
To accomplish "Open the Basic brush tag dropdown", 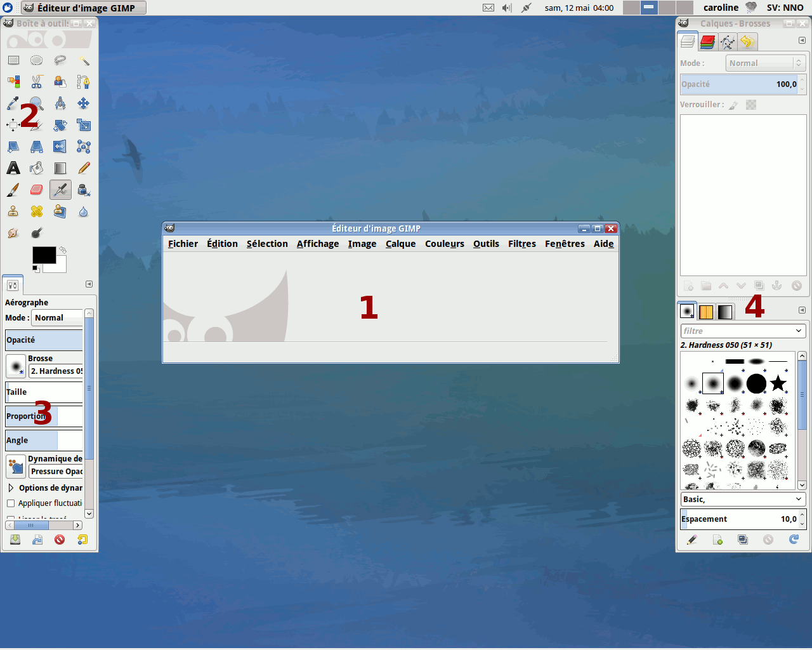I will 743,500.
